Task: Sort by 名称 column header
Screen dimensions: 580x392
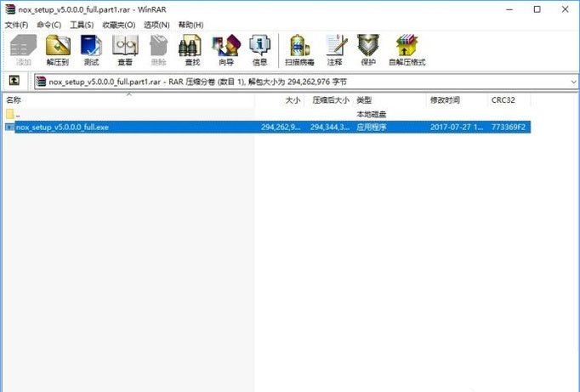Action: [129, 99]
